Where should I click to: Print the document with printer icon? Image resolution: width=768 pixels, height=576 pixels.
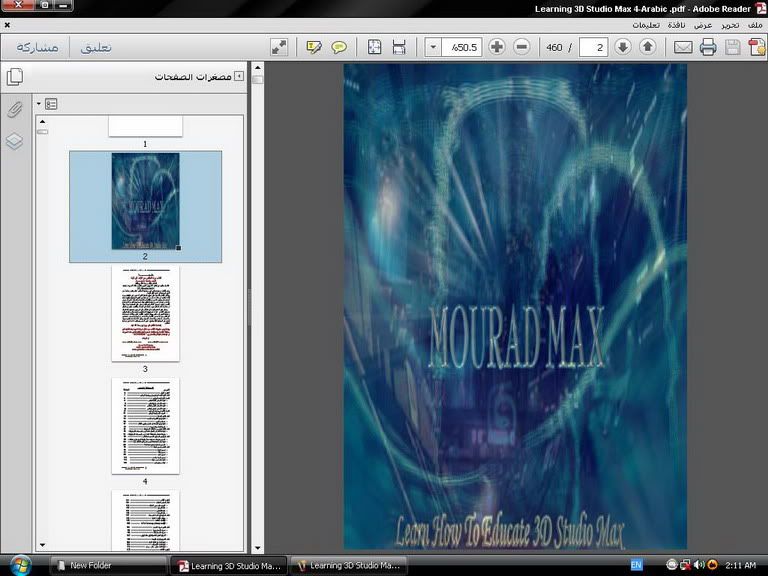tap(708, 47)
